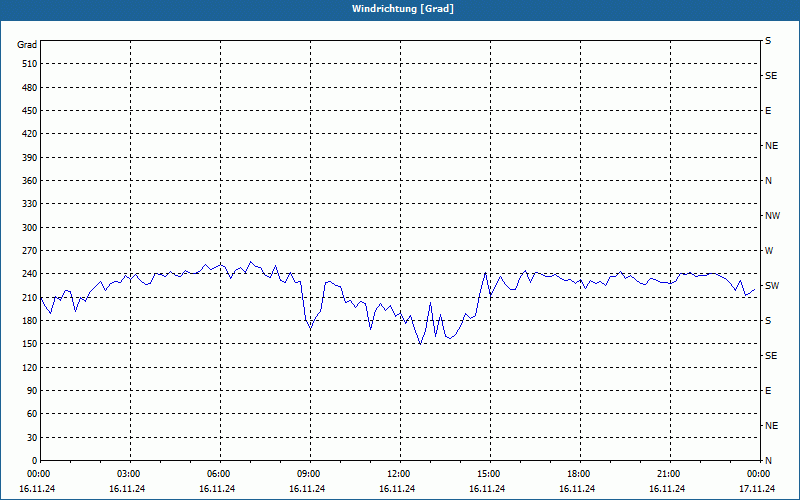Select the 150 y-axis label
This screenshot has width=800, height=500.
tap(30, 344)
